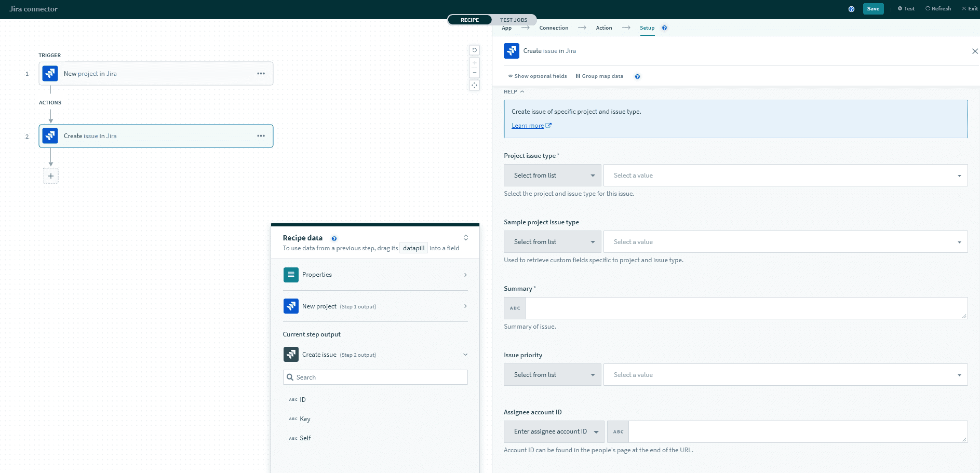Expand Properties in Recipe data
Viewport: 980px width, 473px height.
click(375, 275)
